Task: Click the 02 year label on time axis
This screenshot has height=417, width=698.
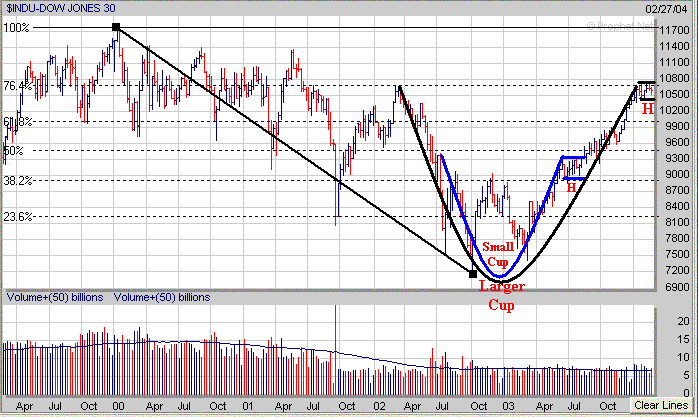Action: [x=379, y=406]
